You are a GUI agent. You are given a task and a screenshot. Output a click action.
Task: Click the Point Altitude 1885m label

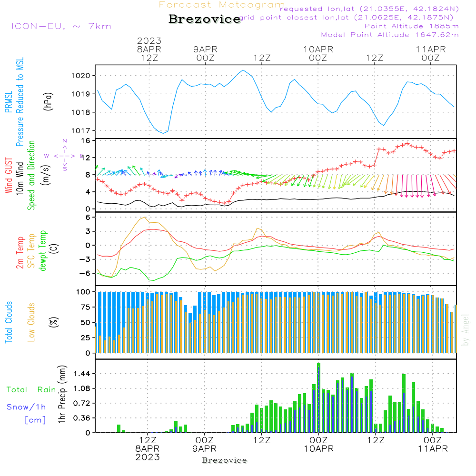pyautogui.click(x=412, y=26)
